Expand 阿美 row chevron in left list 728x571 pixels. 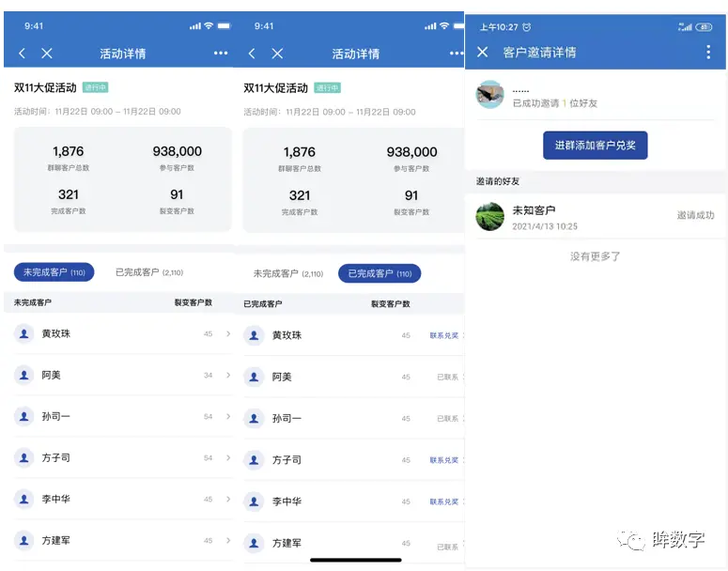tap(228, 375)
